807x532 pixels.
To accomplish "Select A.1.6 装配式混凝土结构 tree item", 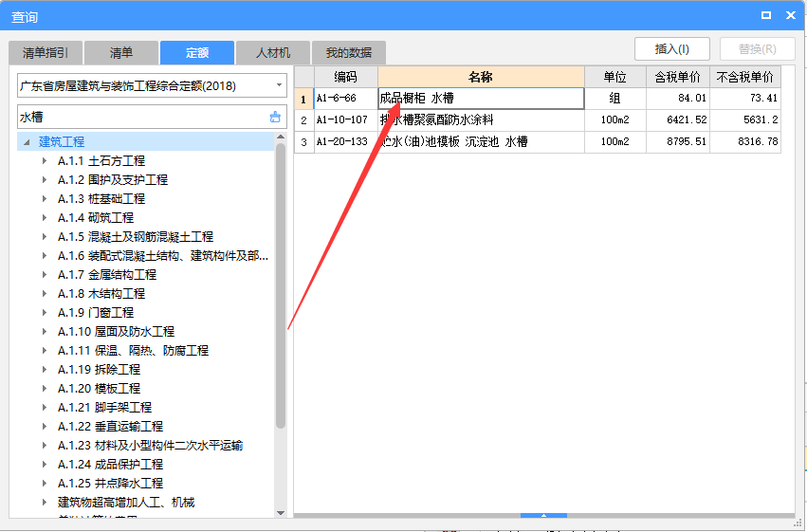I will (x=163, y=256).
